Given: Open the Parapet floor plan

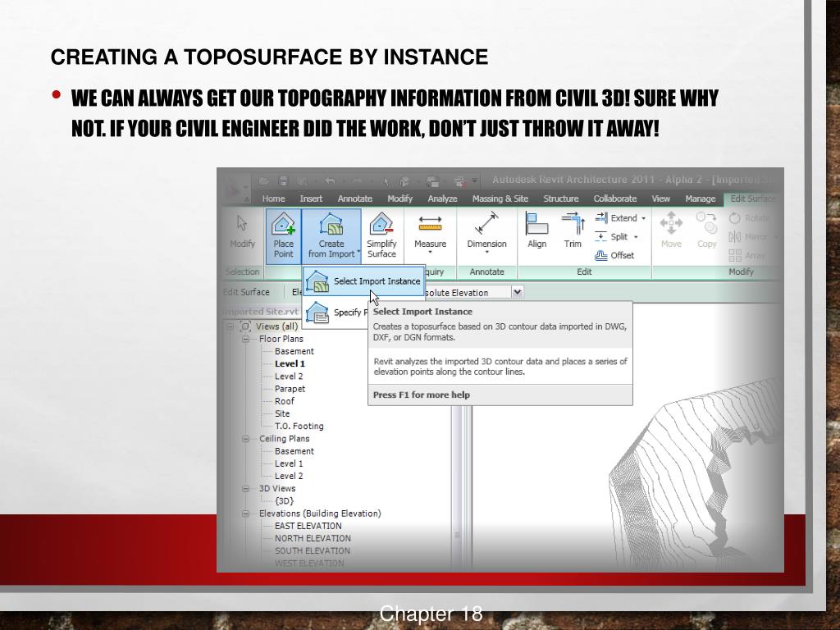Looking at the screenshot, I should click(290, 389).
